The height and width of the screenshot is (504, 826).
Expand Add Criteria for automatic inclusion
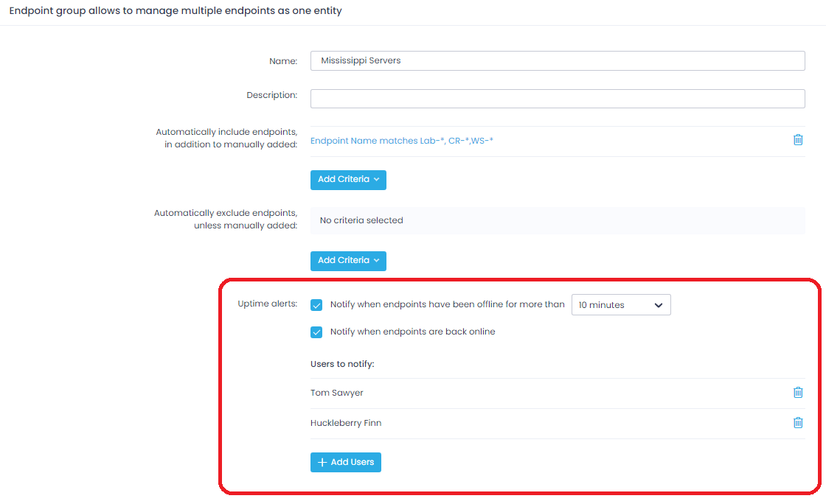click(x=348, y=180)
